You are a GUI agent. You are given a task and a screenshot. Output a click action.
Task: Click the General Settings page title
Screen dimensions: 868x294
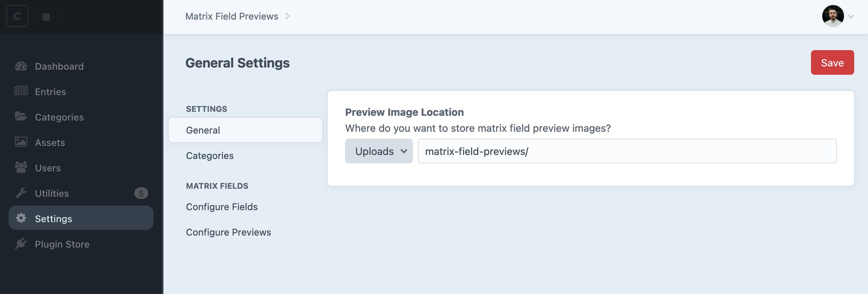[238, 63]
